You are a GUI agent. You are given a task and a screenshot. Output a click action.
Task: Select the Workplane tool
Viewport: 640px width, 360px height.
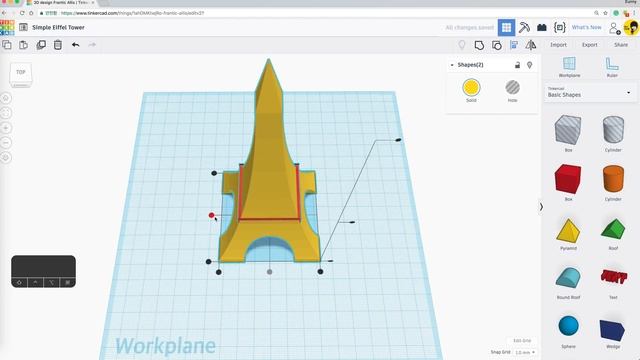[569, 67]
